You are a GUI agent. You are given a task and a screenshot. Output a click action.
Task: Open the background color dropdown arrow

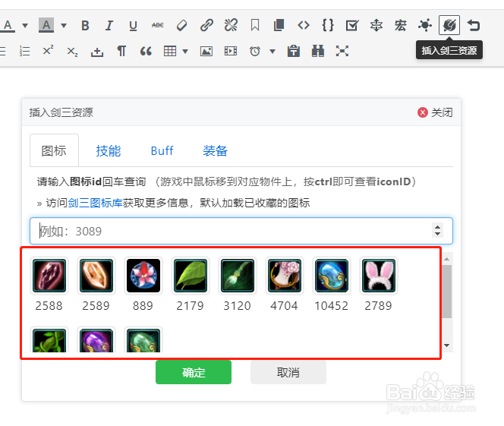click(64, 25)
